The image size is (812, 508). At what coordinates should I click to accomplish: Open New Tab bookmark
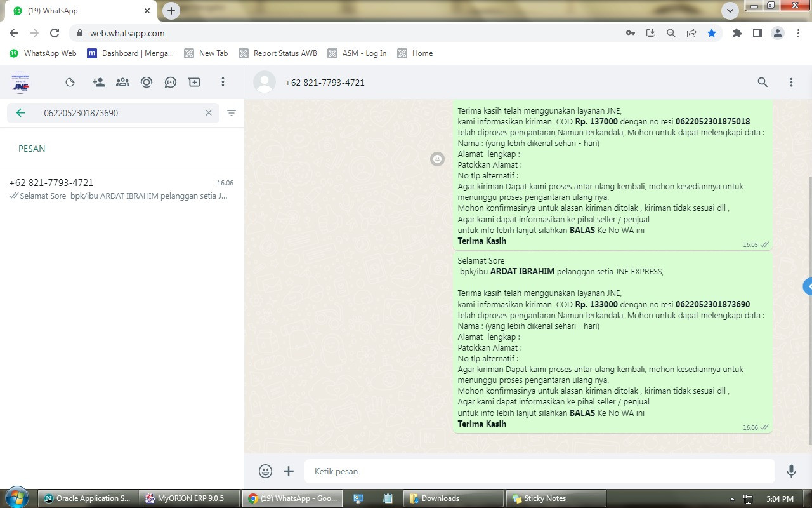click(x=206, y=53)
